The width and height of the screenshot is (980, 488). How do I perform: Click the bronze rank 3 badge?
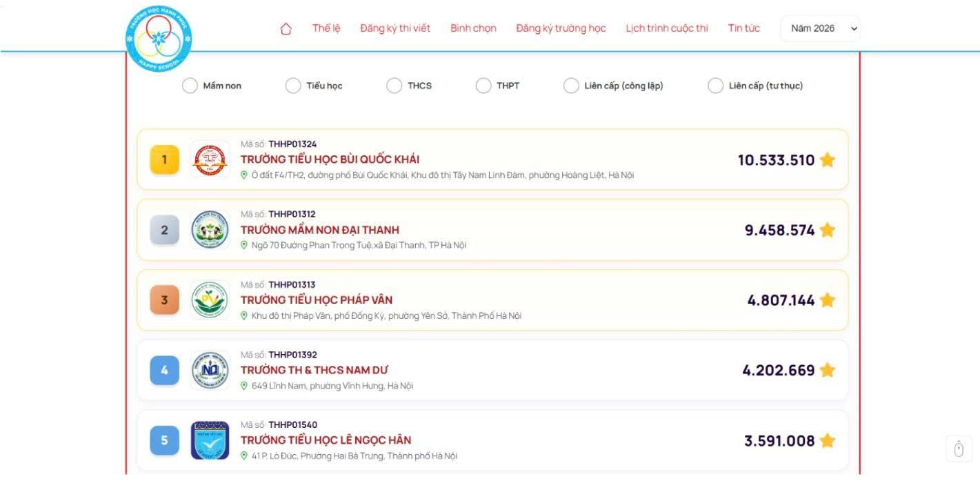164,300
